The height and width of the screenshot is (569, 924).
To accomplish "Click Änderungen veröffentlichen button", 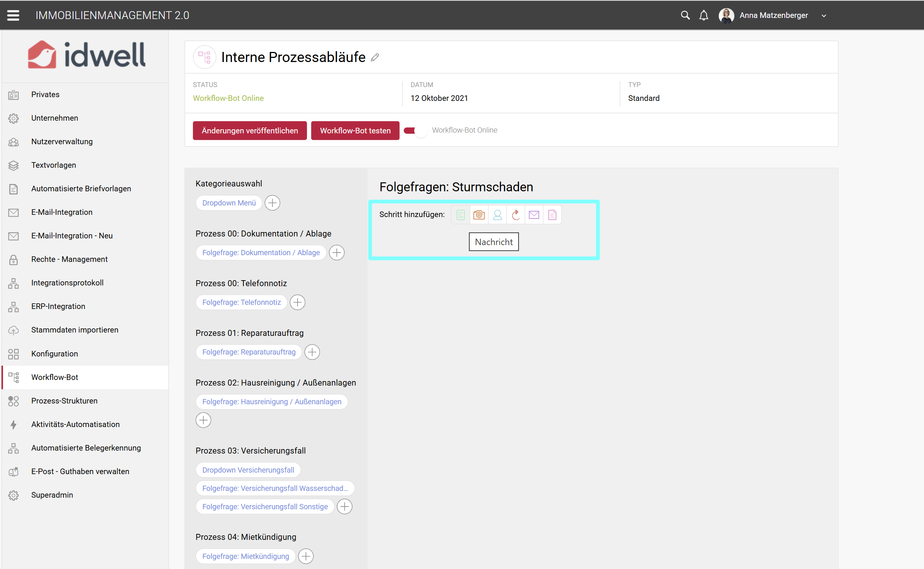I will 250,130.
